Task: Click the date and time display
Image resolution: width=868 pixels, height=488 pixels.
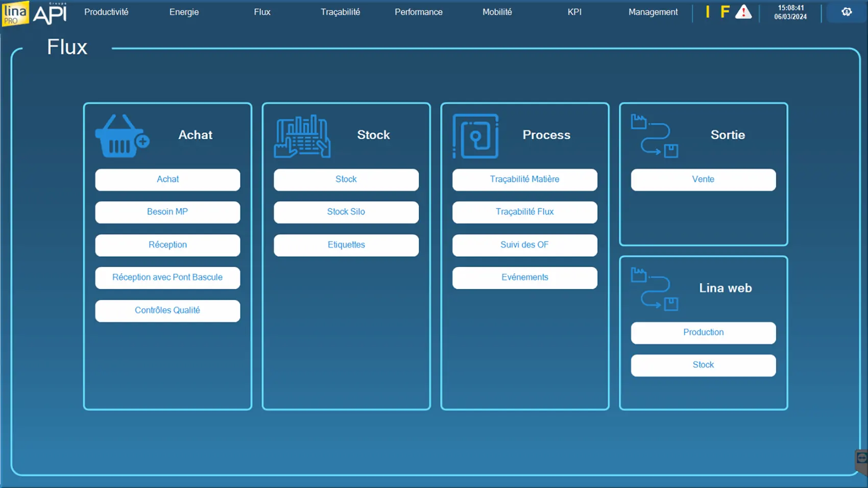Action: tap(790, 12)
